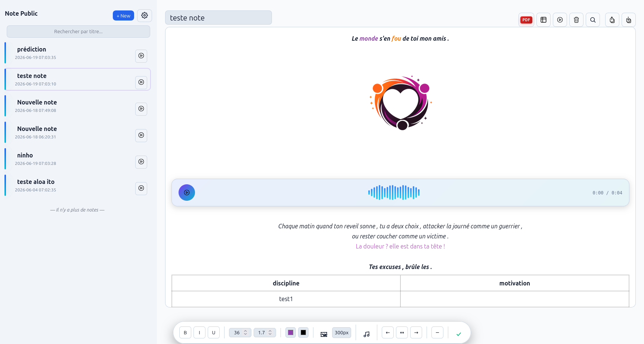The width and height of the screenshot is (644, 344).
Task: Open the "prédiction" note
Action: tap(78, 53)
